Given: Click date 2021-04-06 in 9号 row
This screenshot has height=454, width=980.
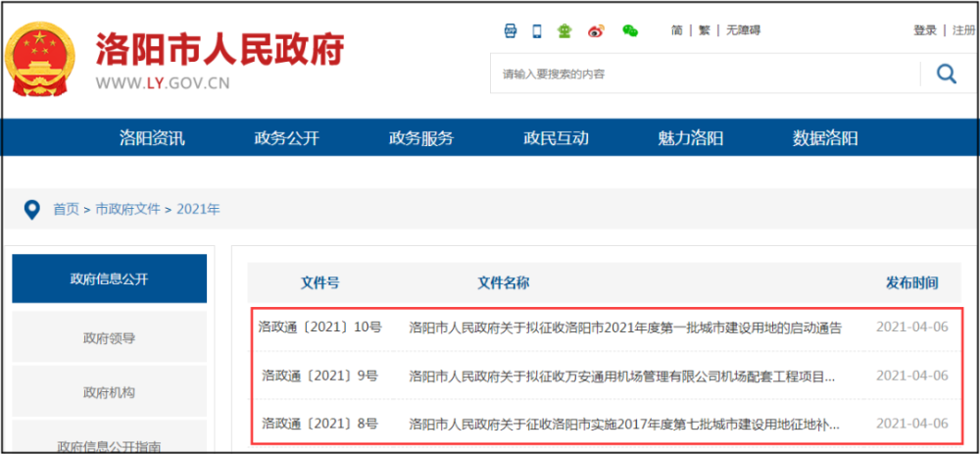Looking at the screenshot, I should (911, 376).
